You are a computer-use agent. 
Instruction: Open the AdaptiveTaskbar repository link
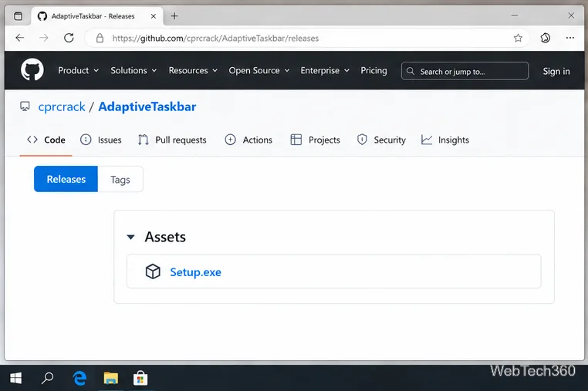click(147, 107)
